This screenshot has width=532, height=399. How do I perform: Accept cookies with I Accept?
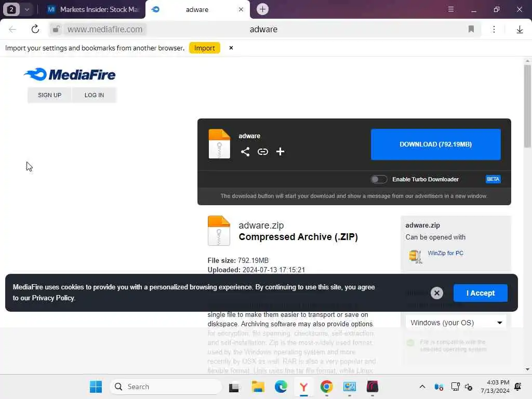tap(481, 293)
